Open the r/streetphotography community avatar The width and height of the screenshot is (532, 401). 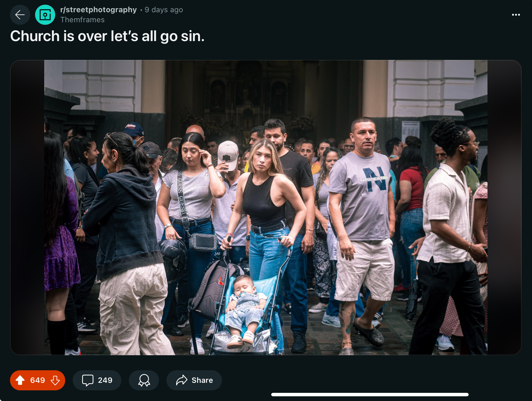coord(45,15)
